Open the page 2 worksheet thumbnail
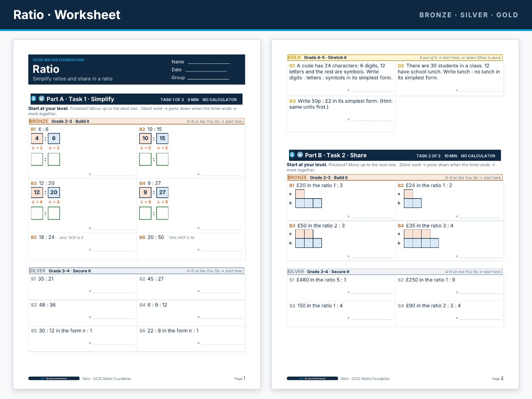This screenshot has width=532, height=399. click(x=395, y=214)
